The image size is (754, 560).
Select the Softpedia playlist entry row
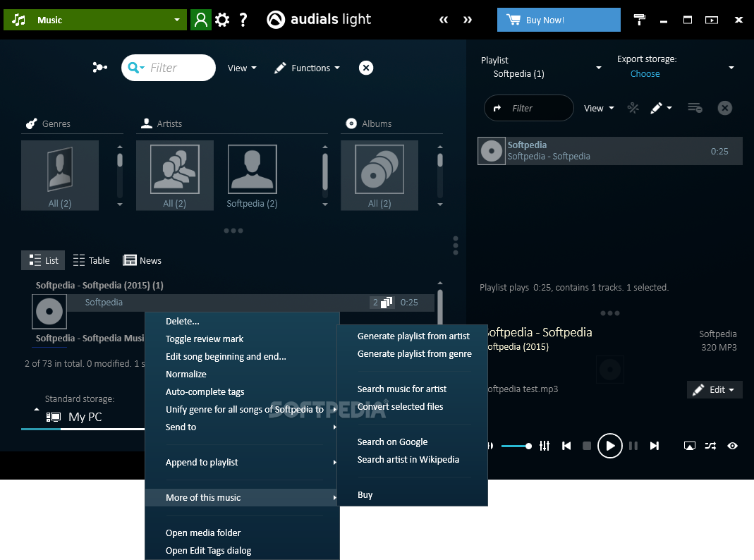(609, 151)
